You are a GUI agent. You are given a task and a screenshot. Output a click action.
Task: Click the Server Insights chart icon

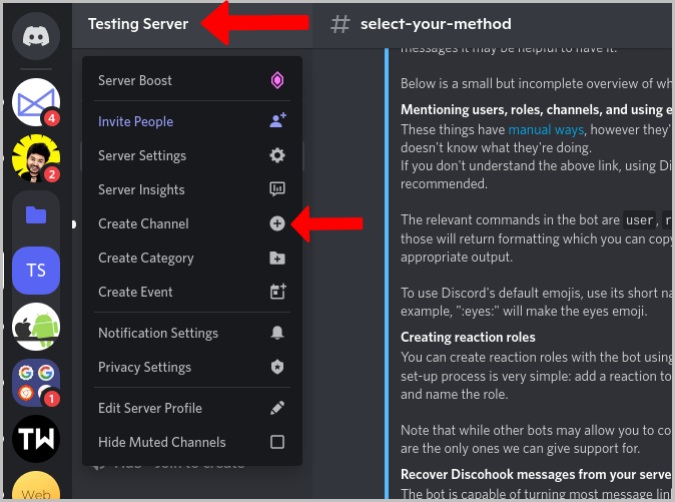pos(277,189)
